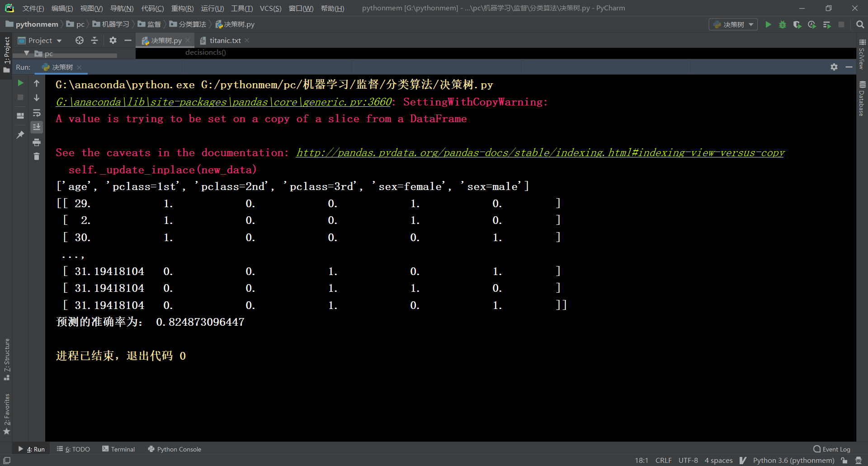Open the 代码(C) menu
Image resolution: width=868 pixels, height=466 pixels.
pos(152,8)
